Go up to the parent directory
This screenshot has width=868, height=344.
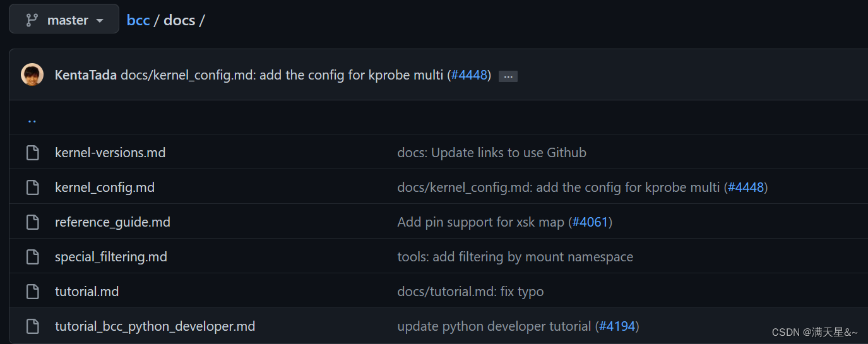(32, 119)
